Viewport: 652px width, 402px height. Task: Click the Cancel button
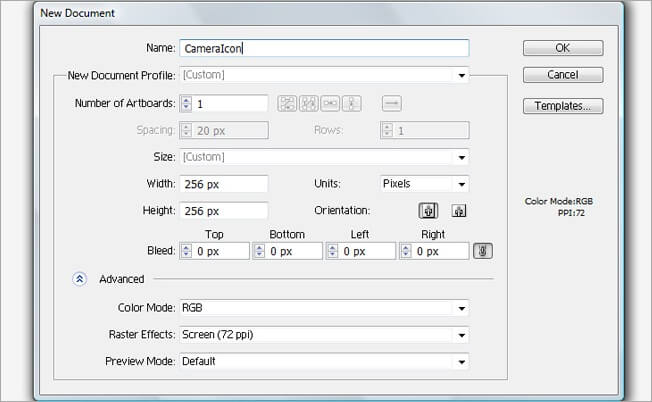[x=562, y=75]
